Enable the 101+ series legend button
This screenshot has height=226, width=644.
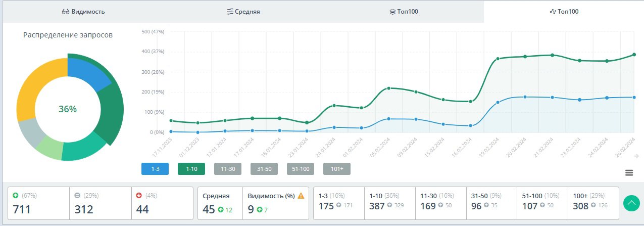337,169
